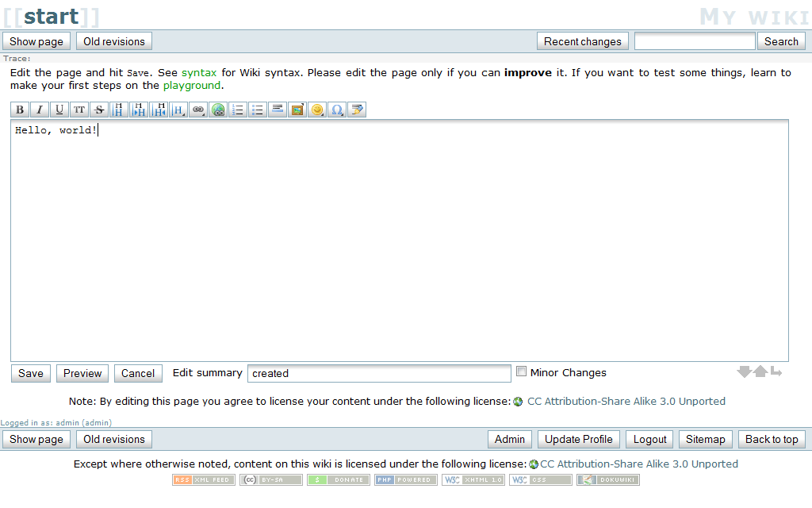Viewport: 812px width, 508px height.
Task: Open the special characters omega dropdown
Action: (337, 110)
